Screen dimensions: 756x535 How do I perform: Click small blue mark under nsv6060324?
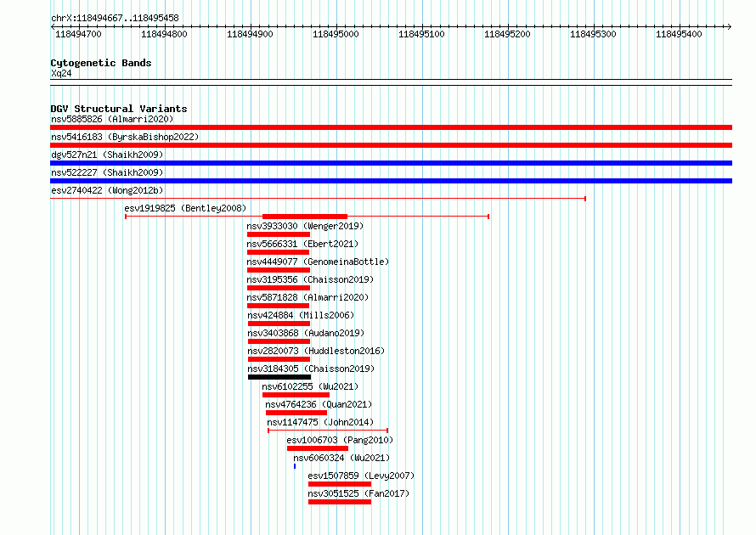coord(295,466)
